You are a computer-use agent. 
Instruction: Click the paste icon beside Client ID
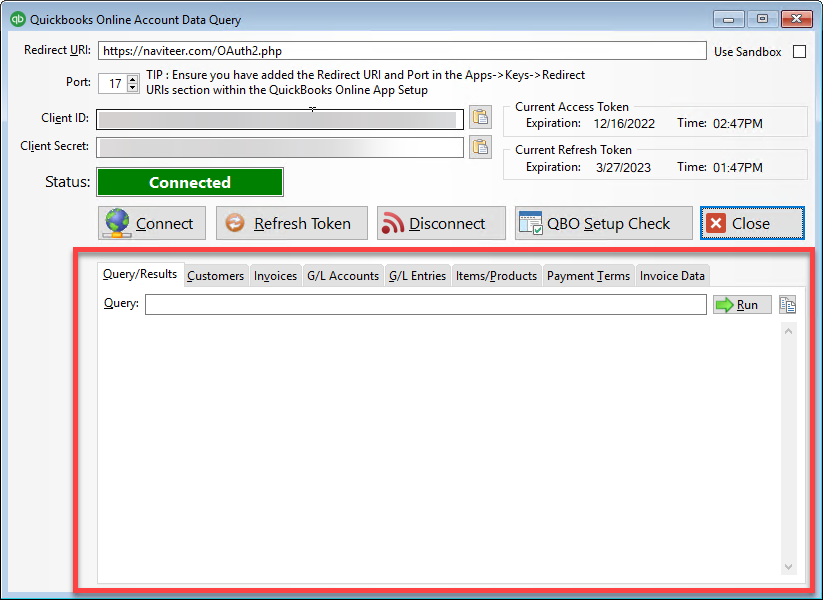[x=480, y=117]
